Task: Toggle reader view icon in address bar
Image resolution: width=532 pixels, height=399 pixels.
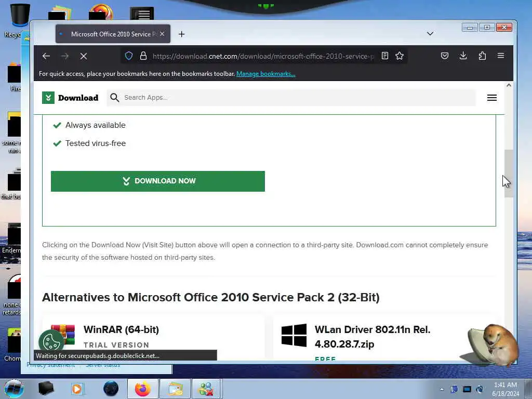Action: [x=385, y=56]
